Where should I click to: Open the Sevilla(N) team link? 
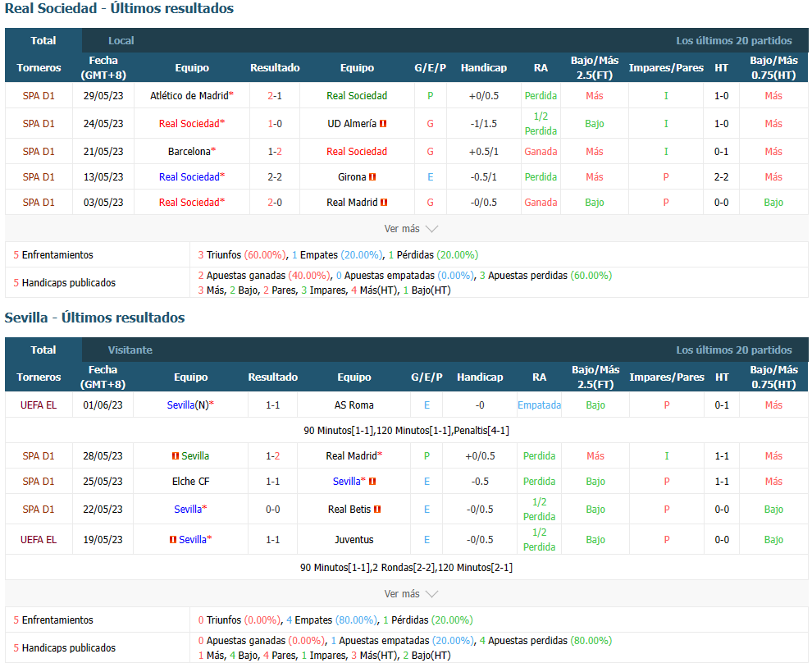coord(188,405)
